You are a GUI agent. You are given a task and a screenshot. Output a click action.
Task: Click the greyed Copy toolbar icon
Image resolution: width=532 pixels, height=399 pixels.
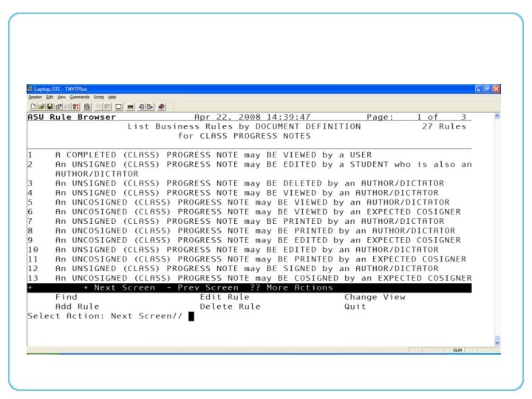99,107
